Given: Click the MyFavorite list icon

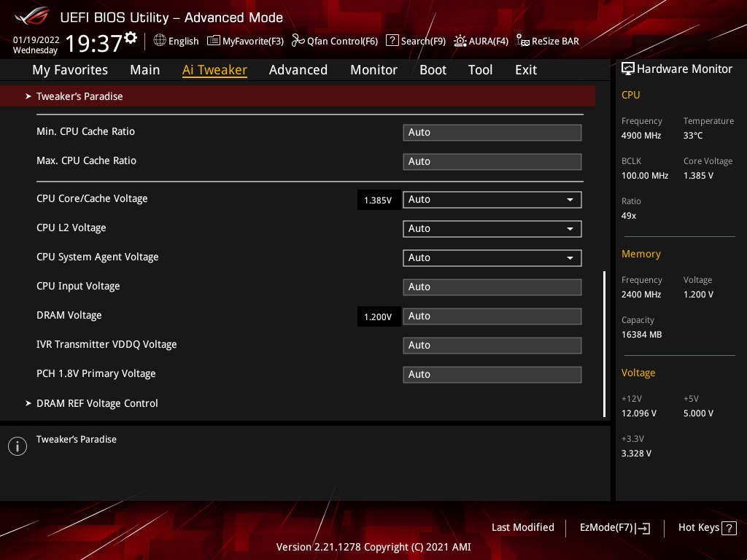Looking at the screenshot, I should point(214,41).
